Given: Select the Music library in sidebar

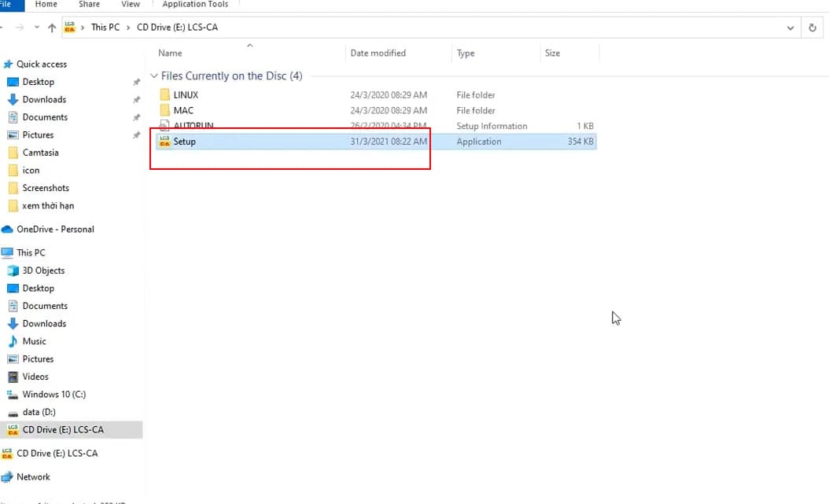Looking at the screenshot, I should tap(34, 341).
